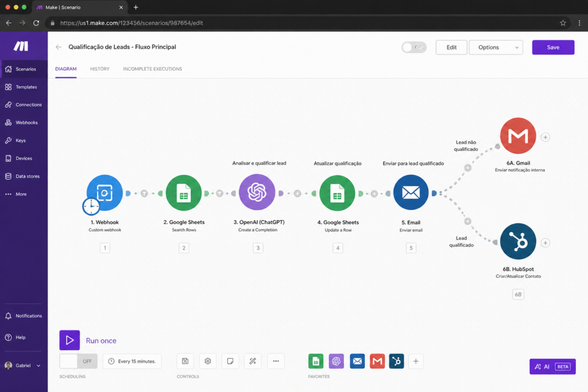Open the Options dropdown
The image size is (588, 392).
tap(496, 47)
